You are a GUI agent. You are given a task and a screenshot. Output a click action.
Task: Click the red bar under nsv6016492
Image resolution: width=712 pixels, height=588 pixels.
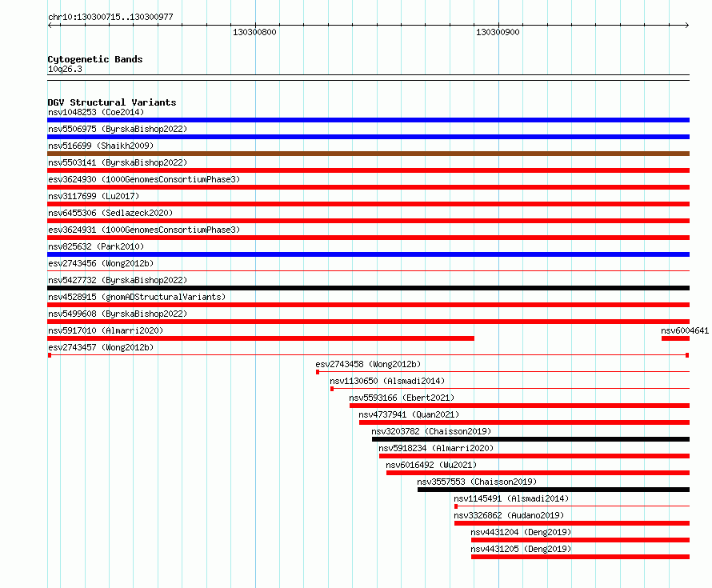click(538, 473)
